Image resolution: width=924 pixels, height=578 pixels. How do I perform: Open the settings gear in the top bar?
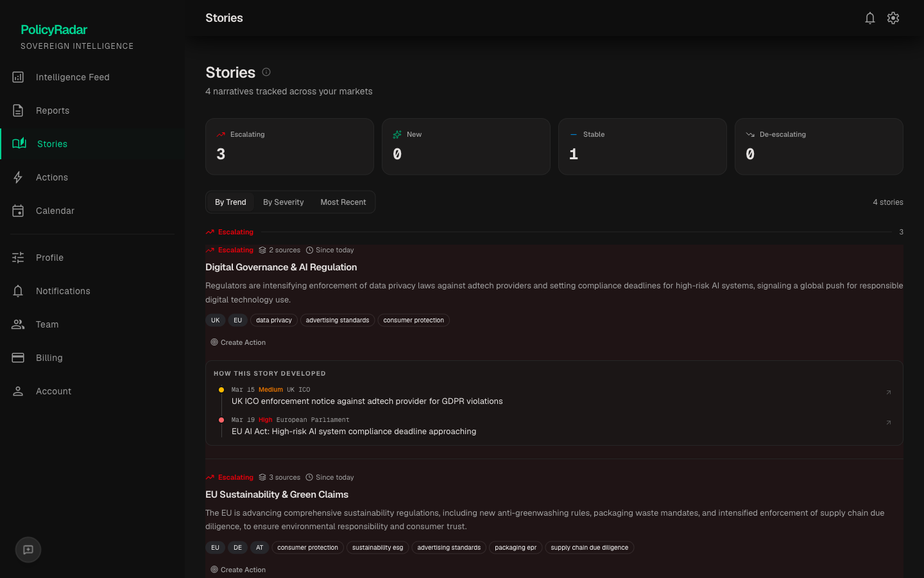pos(893,18)
